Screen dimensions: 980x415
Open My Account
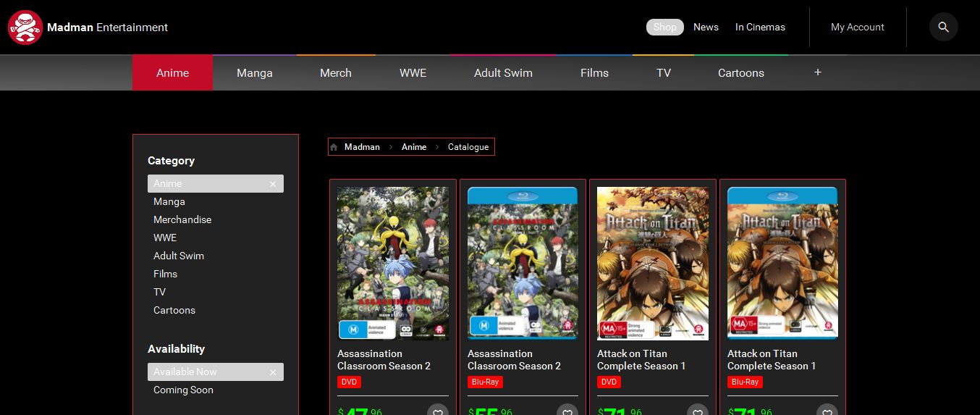[x=858, y=27]
